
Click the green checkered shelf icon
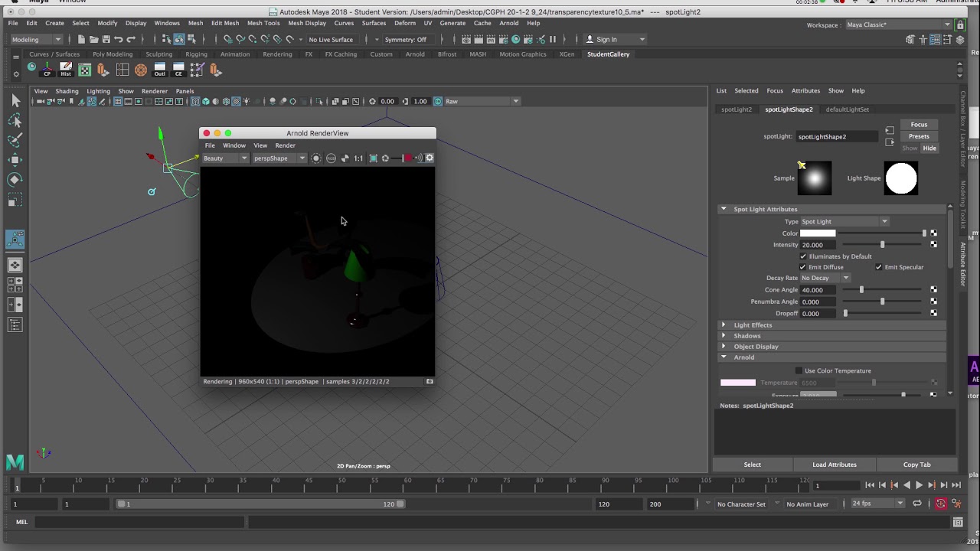[x=84, y=70]
